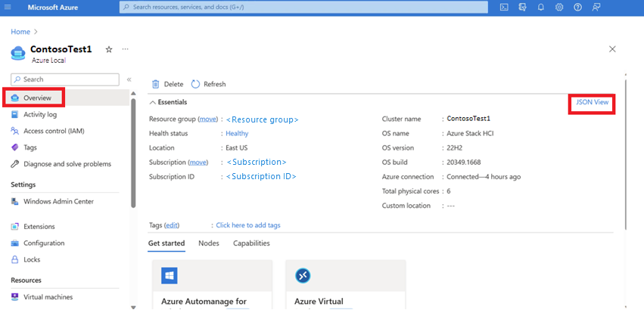This screenshot has width=644, height=313.
Task: Click the Healthy status link
Action: (237, 134)
